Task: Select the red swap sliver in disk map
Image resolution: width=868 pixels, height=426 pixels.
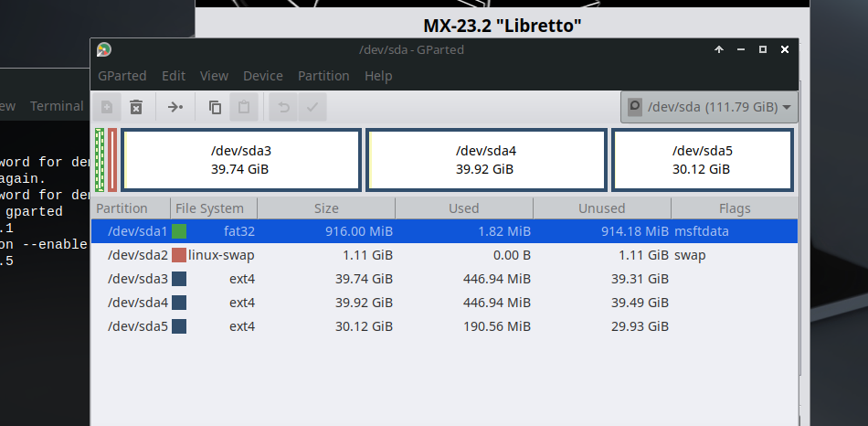Action: pyautogui.click(x=112, y=160)
